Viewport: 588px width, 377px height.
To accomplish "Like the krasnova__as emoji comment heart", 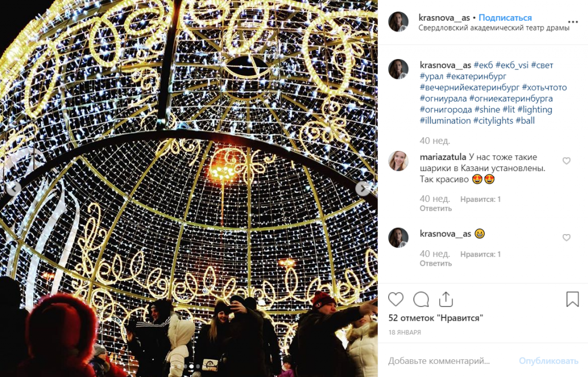I will click(566, 238).
